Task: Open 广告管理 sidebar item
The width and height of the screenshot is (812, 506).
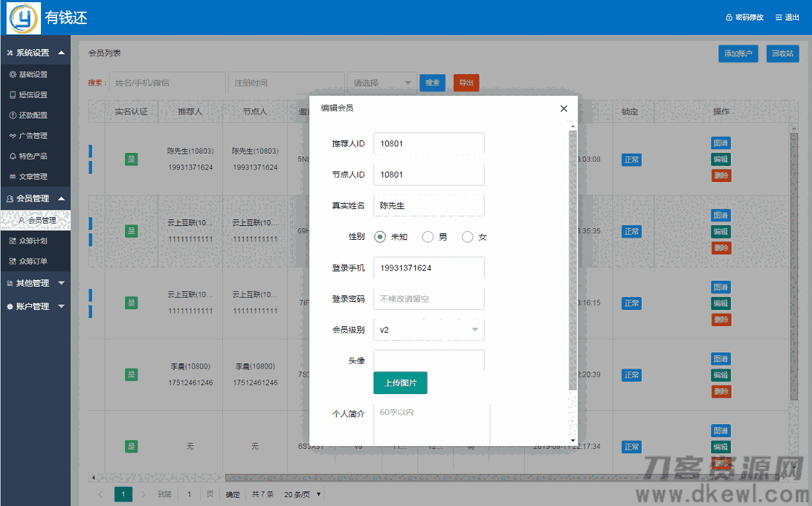Action: coord(33,136)
